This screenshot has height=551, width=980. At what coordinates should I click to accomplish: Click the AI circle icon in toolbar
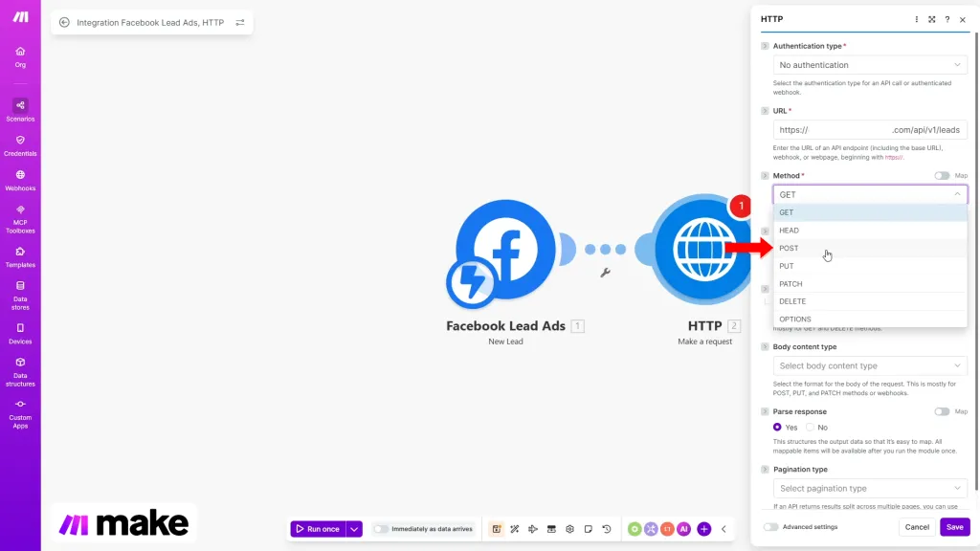tap(683, 529)
